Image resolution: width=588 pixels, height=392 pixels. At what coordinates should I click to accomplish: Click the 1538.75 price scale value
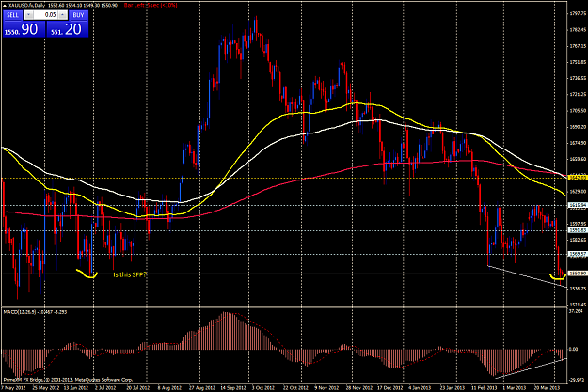578,289
